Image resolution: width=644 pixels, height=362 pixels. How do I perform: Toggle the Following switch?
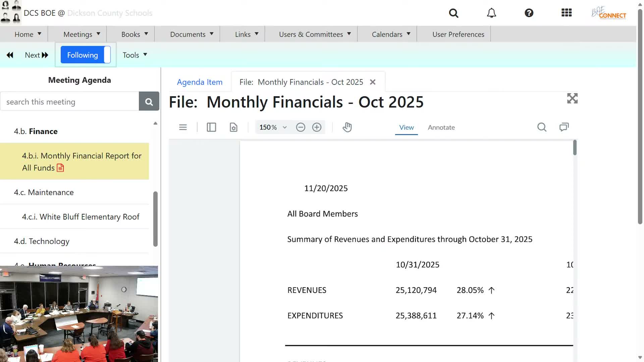click(86, 55)
